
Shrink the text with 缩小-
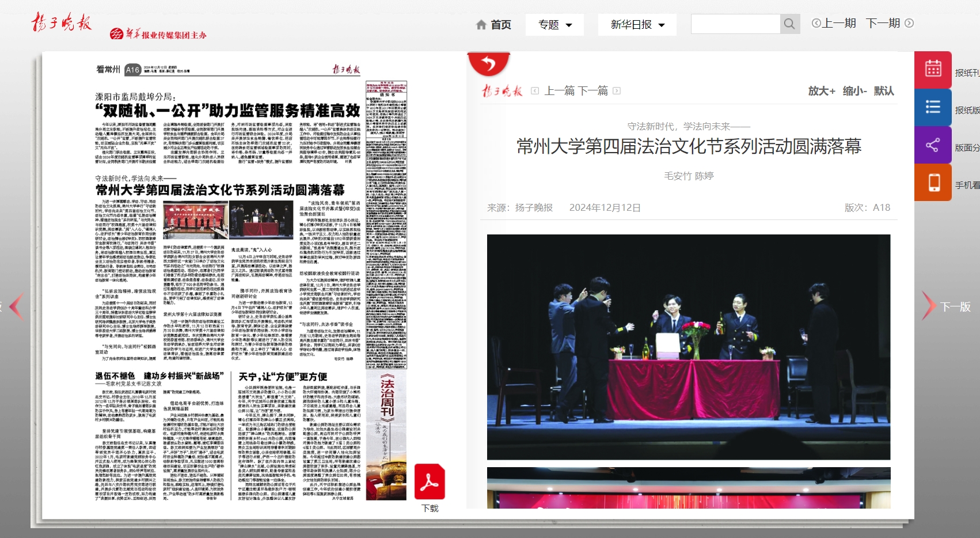click(854, 91)
